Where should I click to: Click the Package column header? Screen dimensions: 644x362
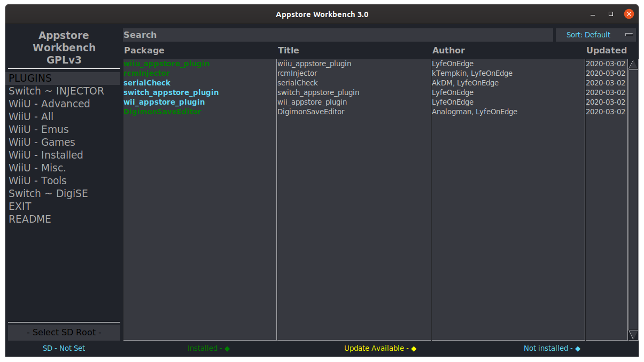[x=144, y=50]
